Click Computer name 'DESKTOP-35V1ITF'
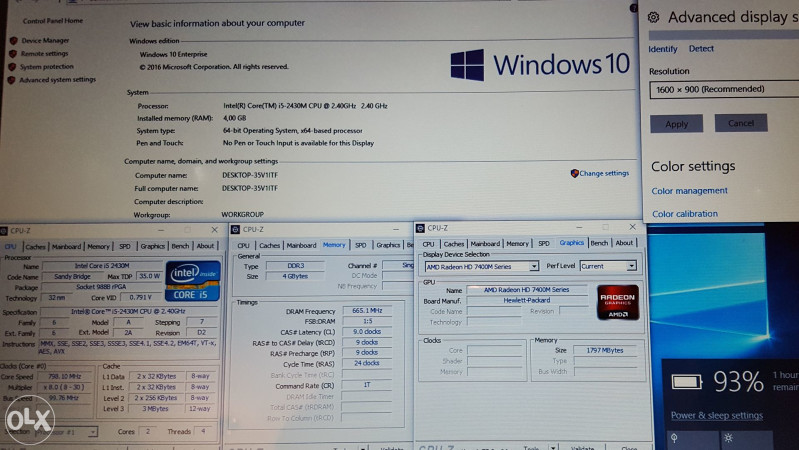The height and width of the screenshot is (450, 799). (250, 175)
